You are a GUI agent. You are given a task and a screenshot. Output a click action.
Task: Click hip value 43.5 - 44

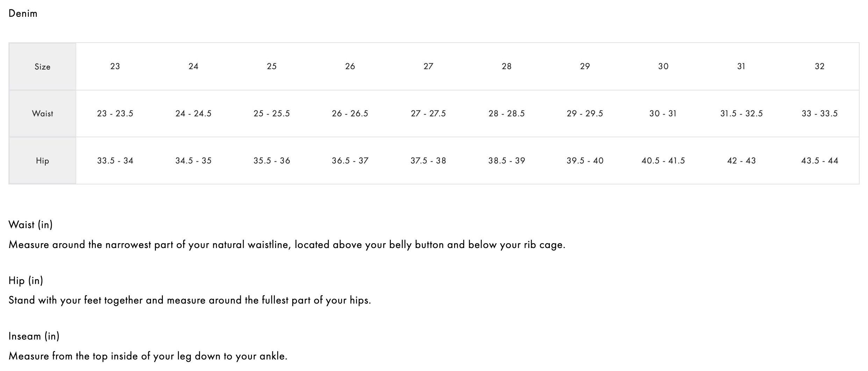(819, 161)
